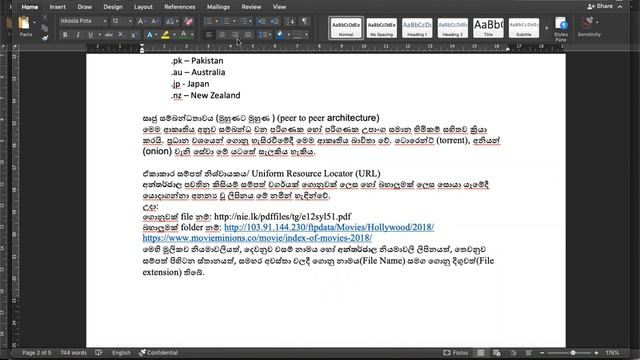Toggle Strikethrough abc formatting
The image size is (640, 360).
pyautogui.click(x=109, y=35)
